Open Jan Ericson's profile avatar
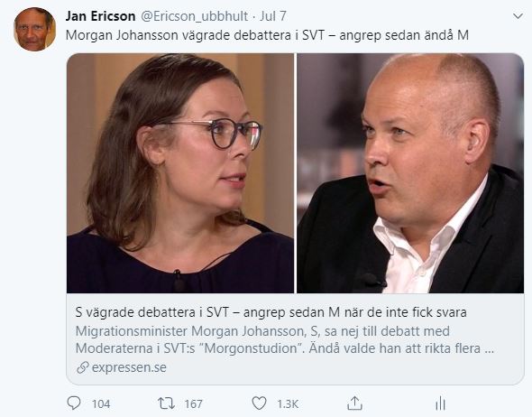The height and width of the screenshot is (417, 532). pyautogui.click(x=34, y=29)
